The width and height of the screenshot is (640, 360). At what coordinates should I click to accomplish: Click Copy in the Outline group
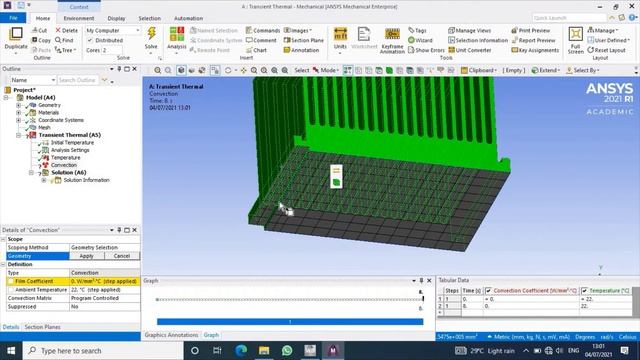click(x=41, y=40)
